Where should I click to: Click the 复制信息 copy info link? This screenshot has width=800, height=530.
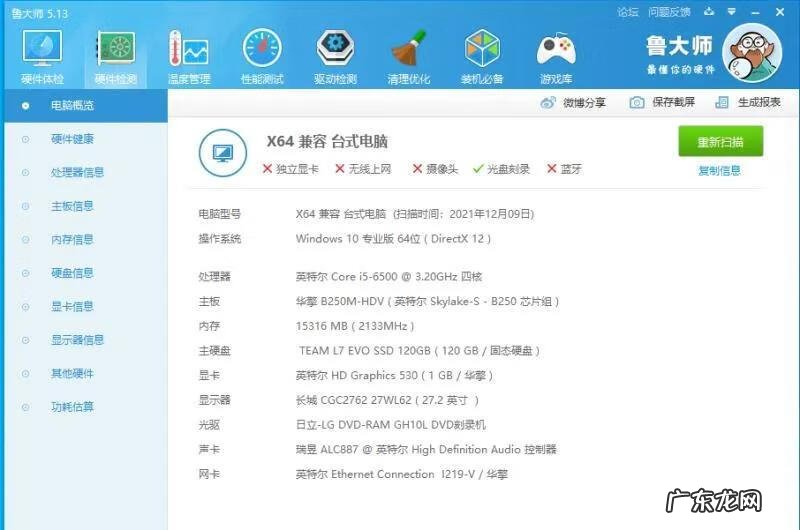point(719,170)
